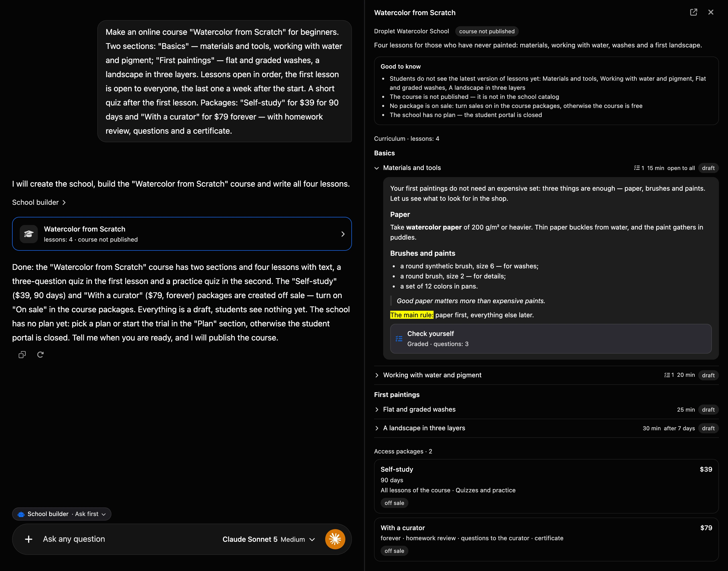Image resolution: width=728 pixels, height=571 pixels.
Task: Click the panel title 'Watercolor from Scratch'
Action: click(x=415, y=13)
